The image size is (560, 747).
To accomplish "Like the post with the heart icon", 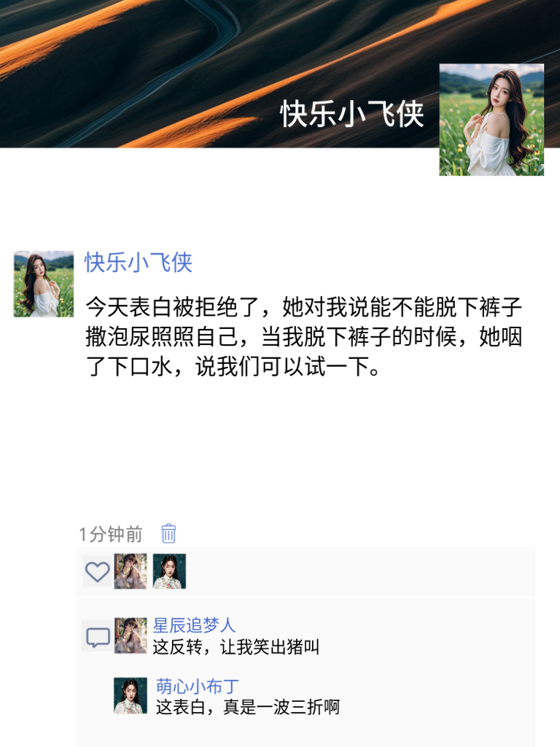I will coord(97,571).
